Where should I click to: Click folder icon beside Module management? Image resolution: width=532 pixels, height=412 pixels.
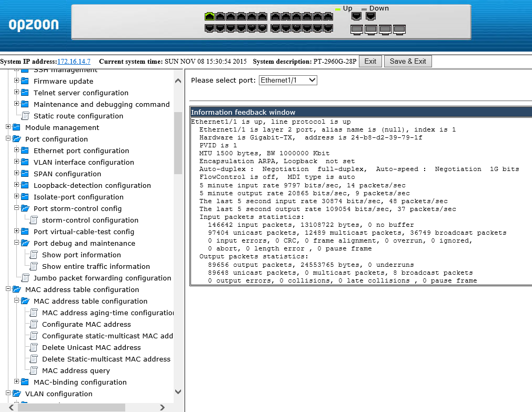click(x=17, y=127)
